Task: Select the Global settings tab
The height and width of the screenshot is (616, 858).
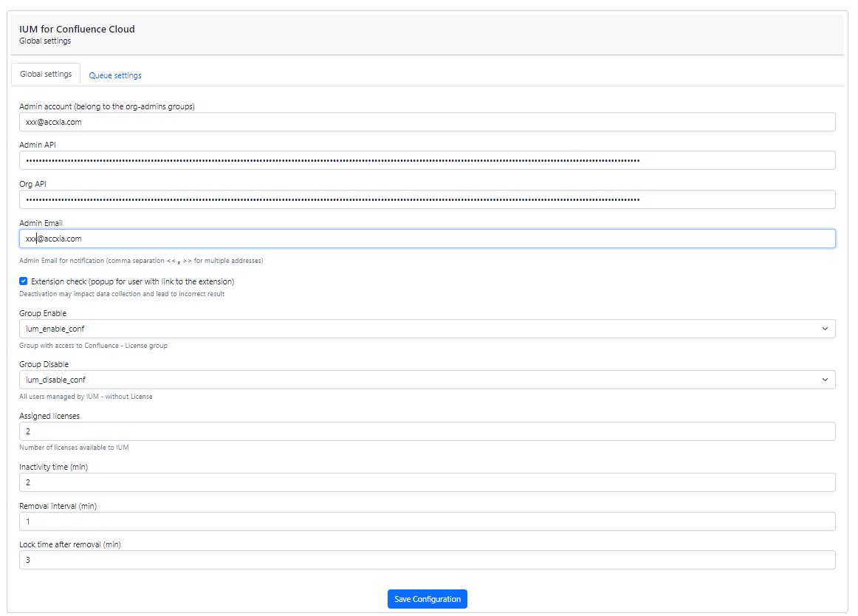Action: pos(46,75)
